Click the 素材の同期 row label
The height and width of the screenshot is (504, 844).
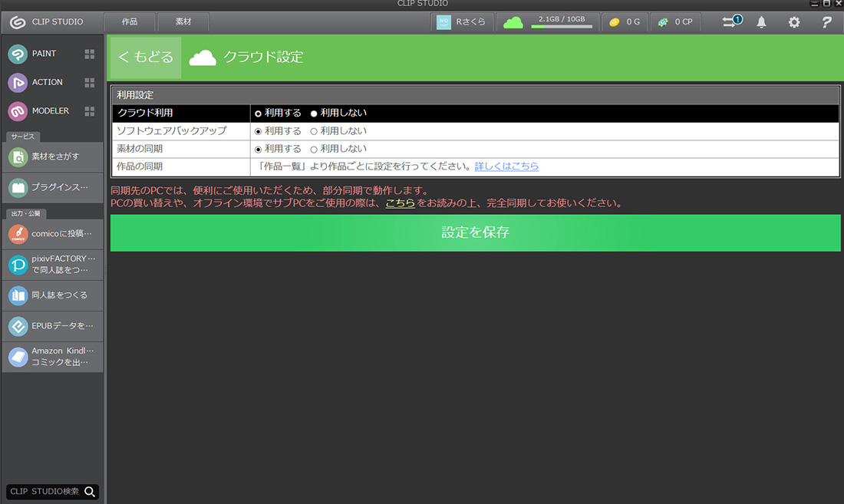(x=140, y=149)
